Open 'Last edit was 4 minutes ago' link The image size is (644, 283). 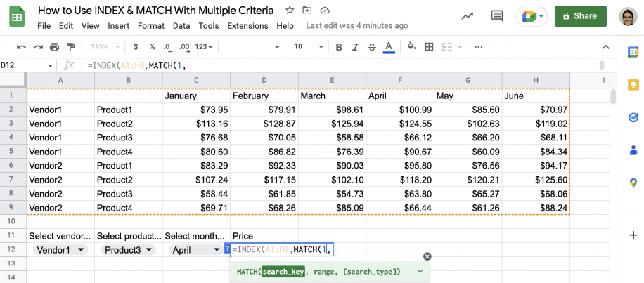coord(357,26)
